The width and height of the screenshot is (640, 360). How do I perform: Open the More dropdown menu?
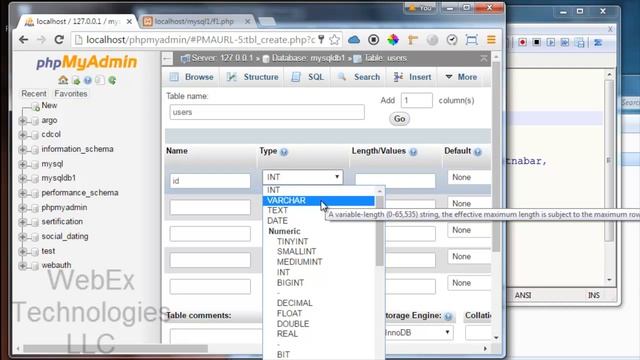(461, 77)
